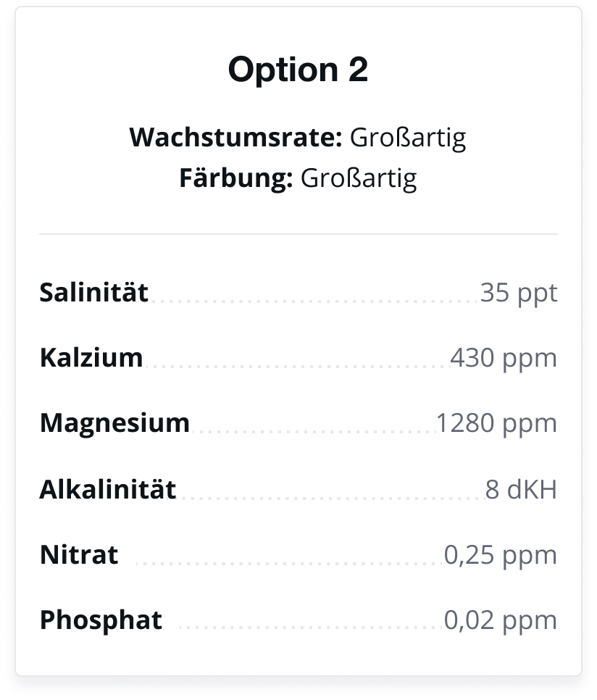Select the 35 ppt salinity value

(519, 293)
